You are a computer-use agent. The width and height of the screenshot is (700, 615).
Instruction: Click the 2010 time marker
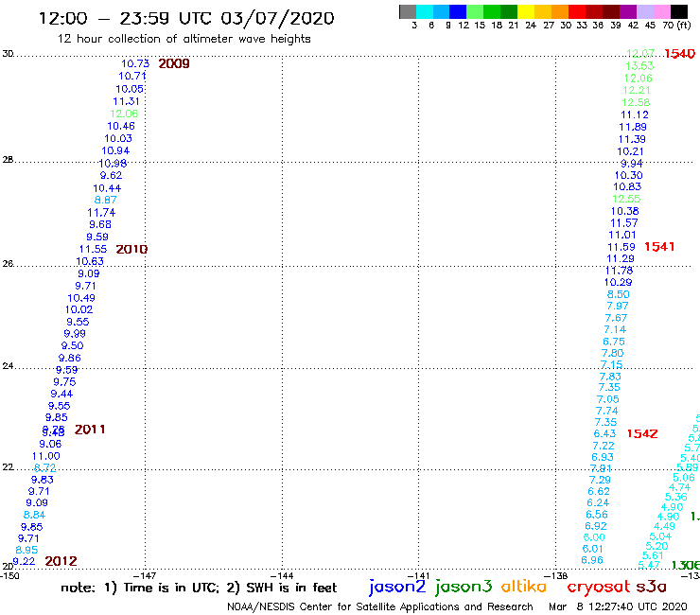coord(131,249)
